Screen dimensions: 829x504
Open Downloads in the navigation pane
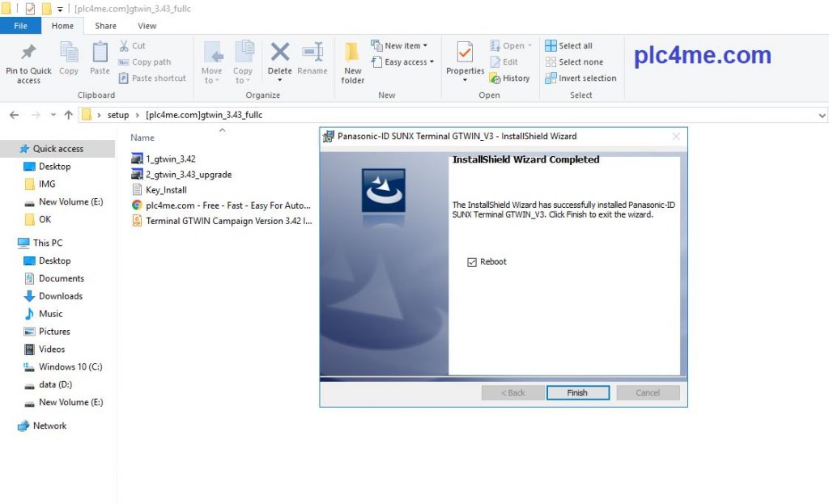(61, 296)
